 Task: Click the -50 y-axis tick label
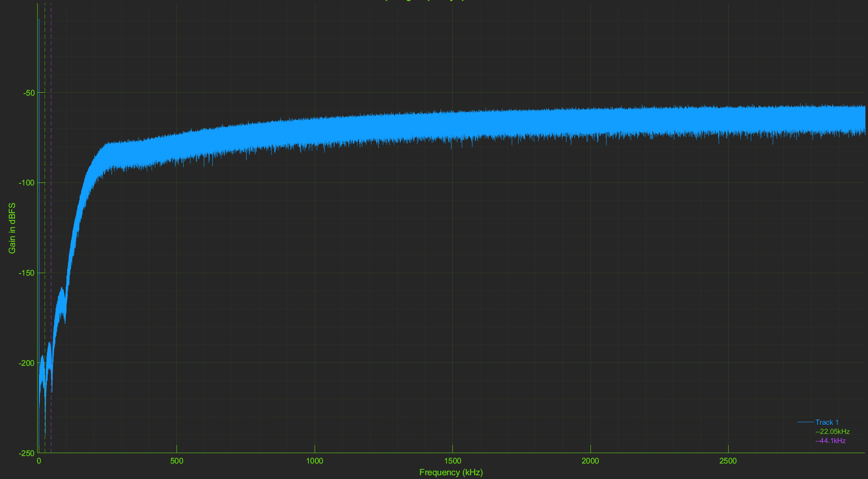click(29, 93)
